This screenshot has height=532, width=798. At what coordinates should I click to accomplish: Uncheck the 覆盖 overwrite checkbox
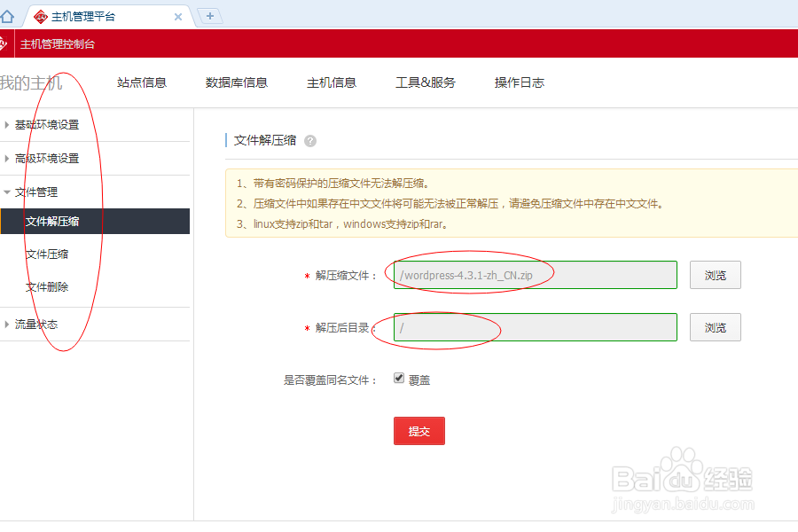tap(399, 377)
